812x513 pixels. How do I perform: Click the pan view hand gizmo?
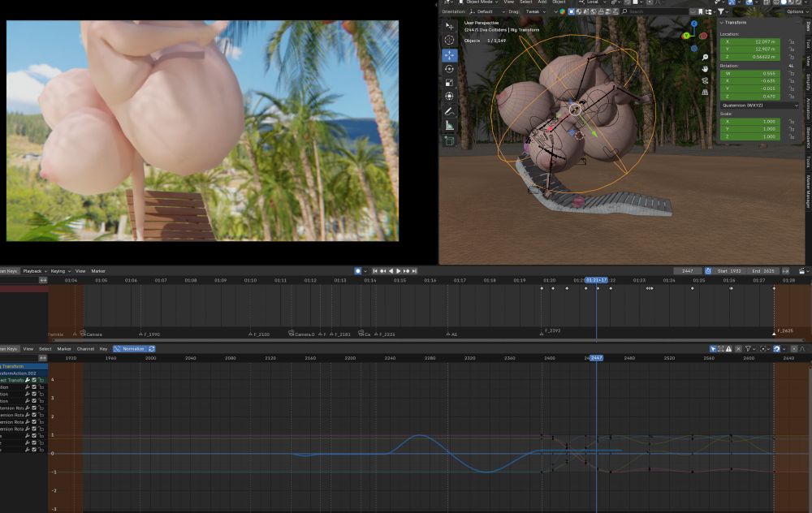pyautogui.click(x=705, y=69)
